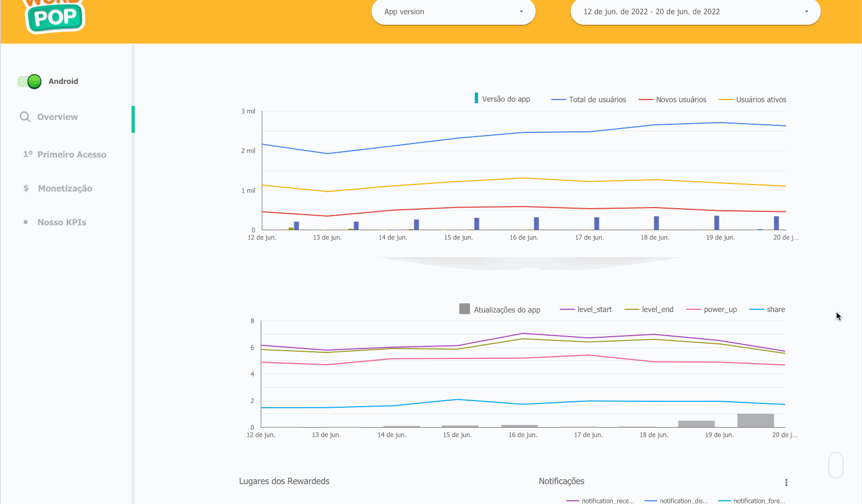Viewport: 862px width, 504px height.
Task: Click the 1º icon beside Primeiro Acesso
Action: (x=27, y=154)
